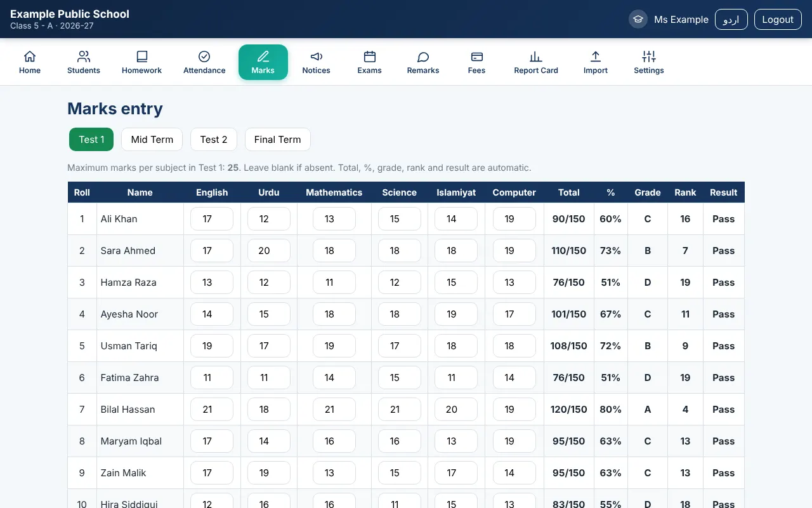Click the name Bilal Hassan
The width and height of the screenshot is (812, 508).
pyautogui.click(x=128, y=409)
